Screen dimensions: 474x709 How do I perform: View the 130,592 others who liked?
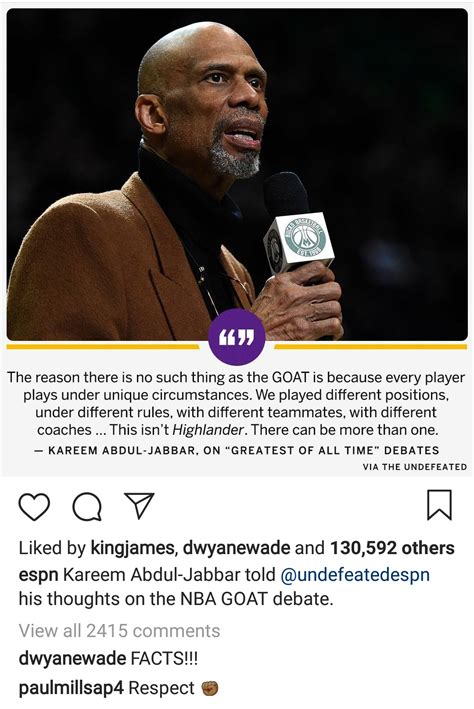392,548
